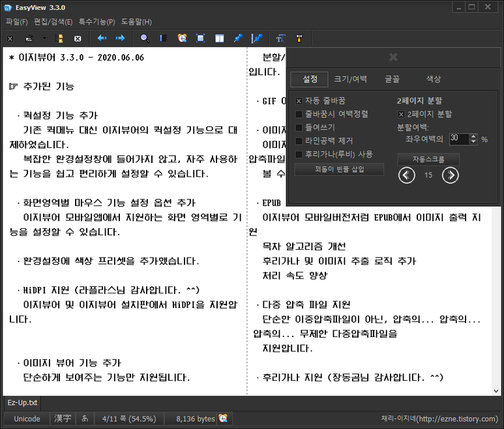Viewport: 504px width, 429px height.
Task: Minimize the EasyView window
Action: coord(458,7)
